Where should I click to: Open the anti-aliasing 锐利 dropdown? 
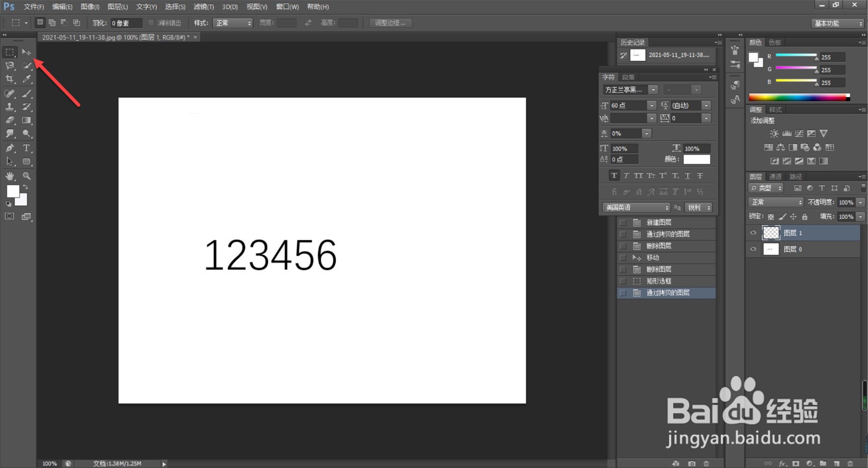click(699, 207)
